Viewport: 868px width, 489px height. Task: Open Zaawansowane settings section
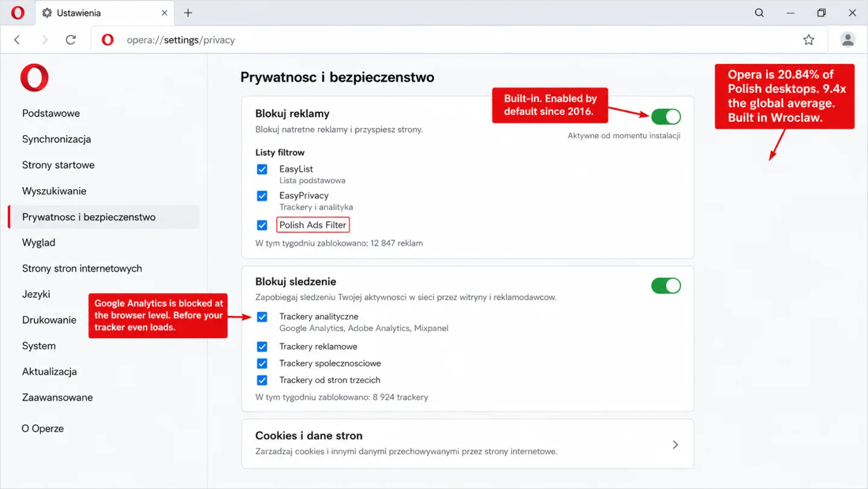click(x=58, y=398)
